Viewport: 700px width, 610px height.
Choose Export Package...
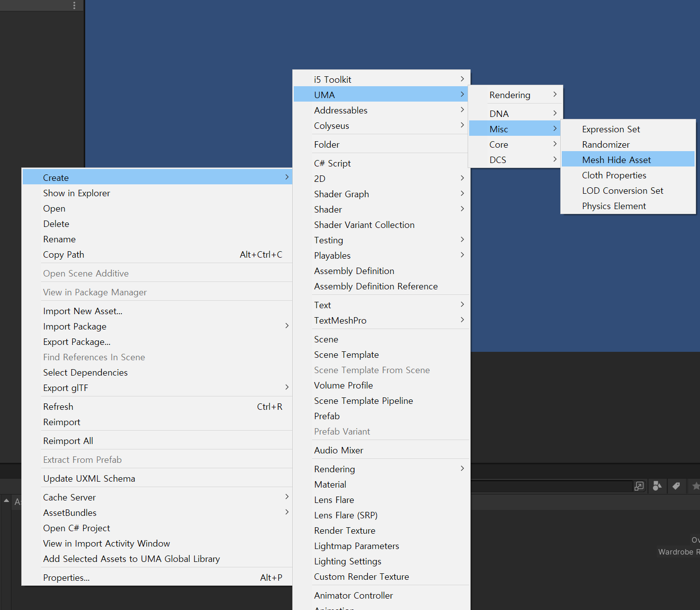(157, 341)
